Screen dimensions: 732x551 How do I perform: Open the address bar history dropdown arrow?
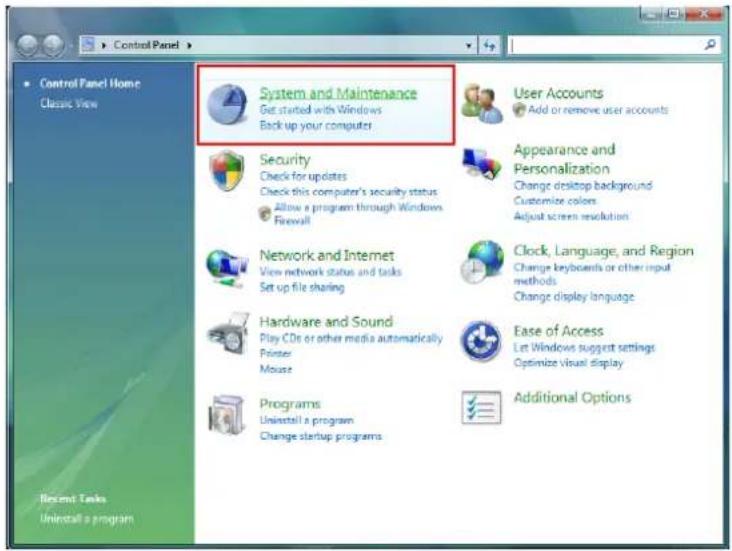tap(468, 45)
